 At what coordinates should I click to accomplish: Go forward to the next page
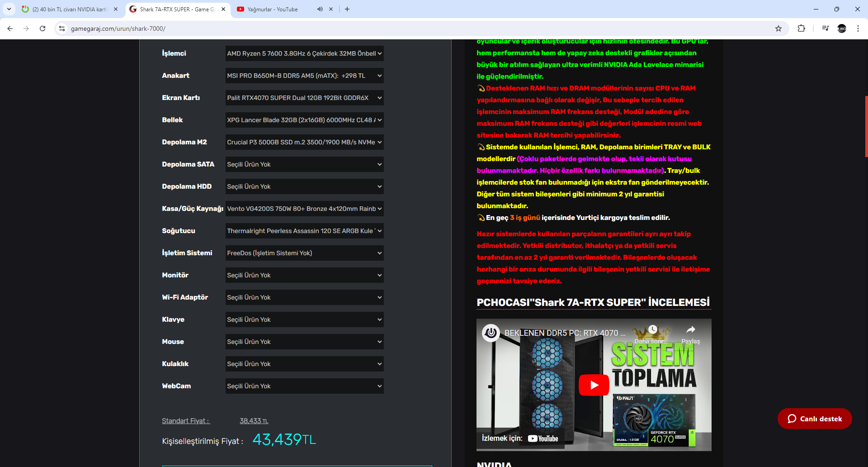pos(26,29)
